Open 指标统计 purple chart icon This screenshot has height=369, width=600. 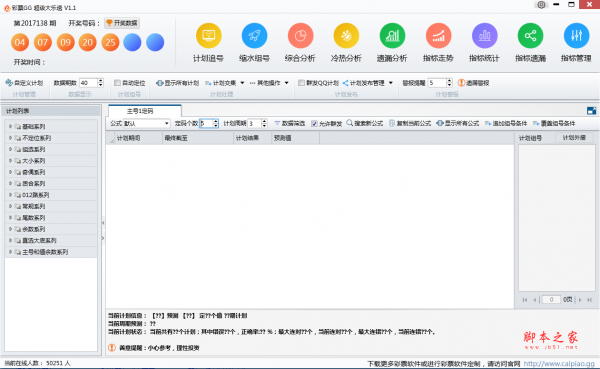(x=484, y=36)
